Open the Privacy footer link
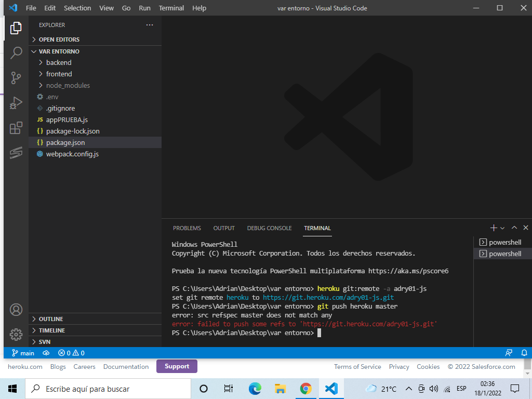 399,367
